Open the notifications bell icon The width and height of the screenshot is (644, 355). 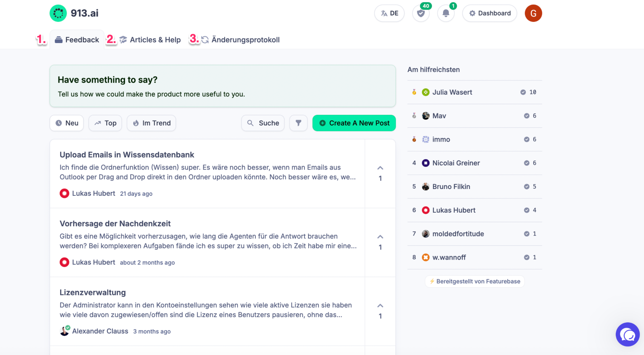click(446, 13)
